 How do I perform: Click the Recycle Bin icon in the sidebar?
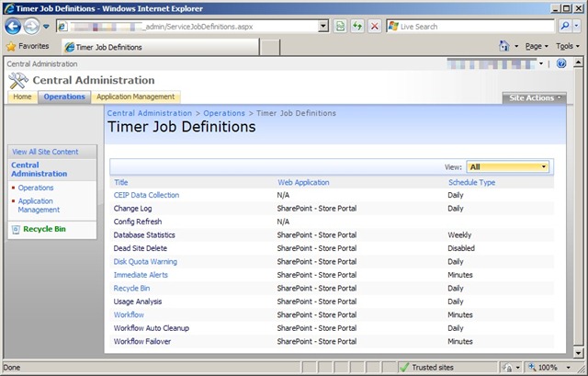point(16,229)
